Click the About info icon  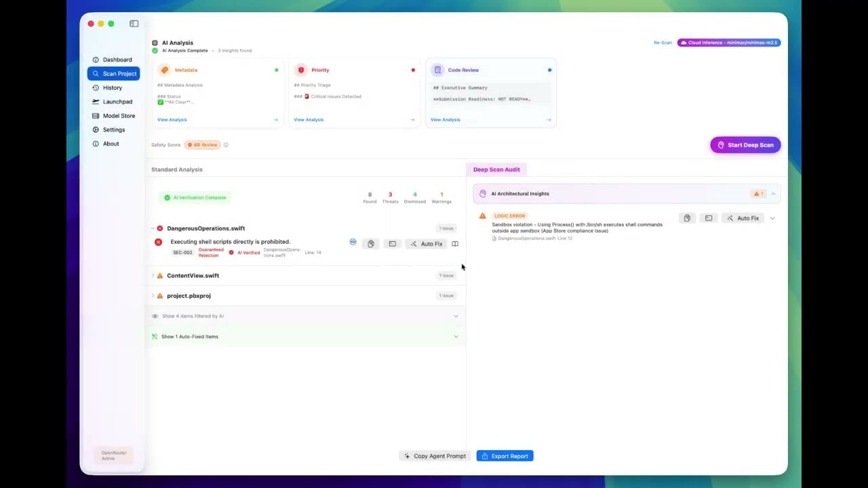click(96, 144)
